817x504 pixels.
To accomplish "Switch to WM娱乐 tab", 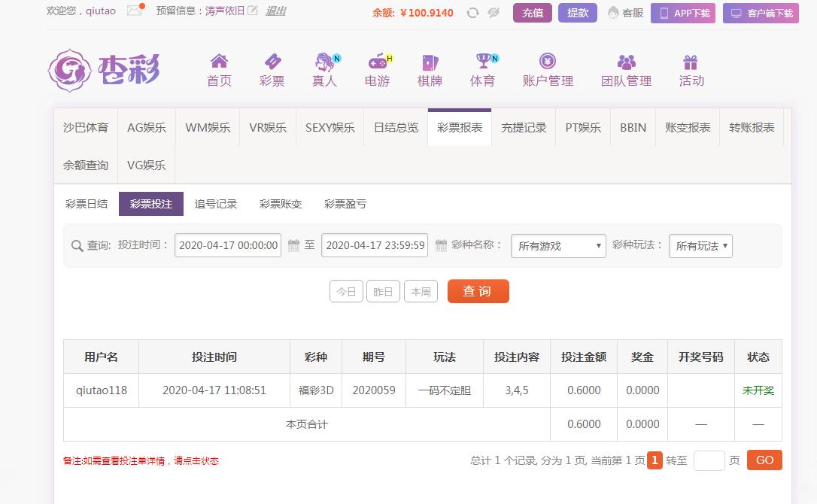I will pos(208,128).
